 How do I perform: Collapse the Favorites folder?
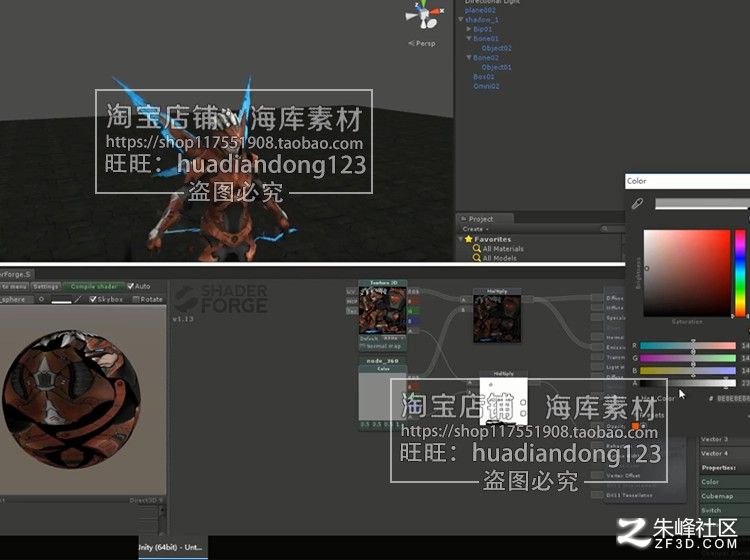pos(460,239)
